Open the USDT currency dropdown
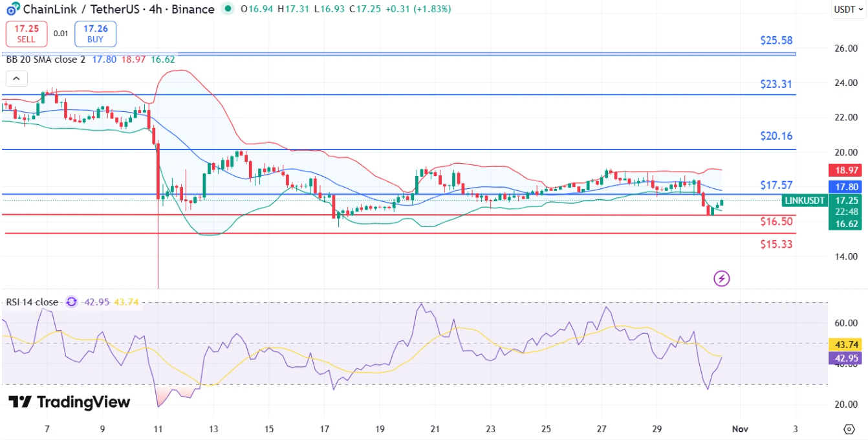Screen dimensions: 868x440 pos(847,10)
